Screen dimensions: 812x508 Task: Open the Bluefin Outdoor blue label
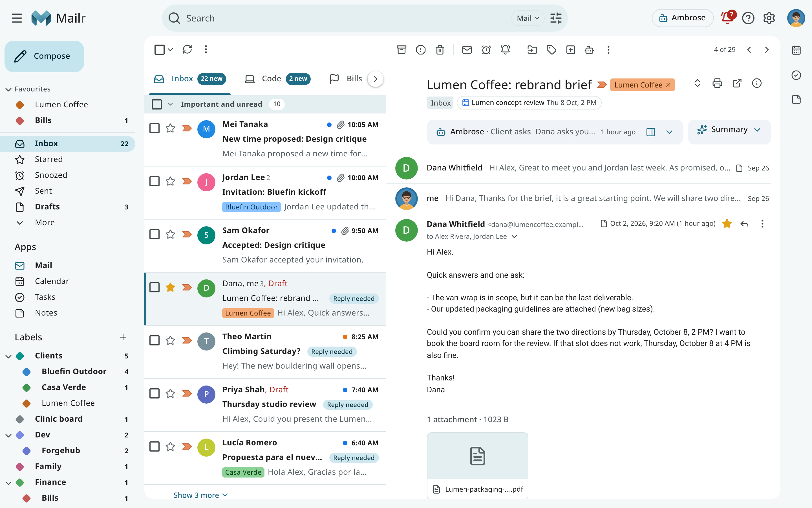pyautogui.click(x=68, y=372)
